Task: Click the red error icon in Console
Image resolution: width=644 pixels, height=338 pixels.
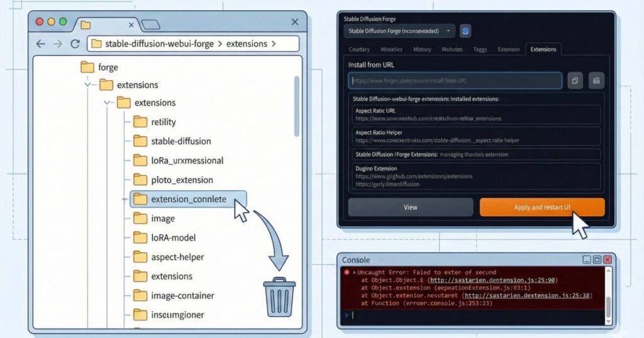Action: 347,272
